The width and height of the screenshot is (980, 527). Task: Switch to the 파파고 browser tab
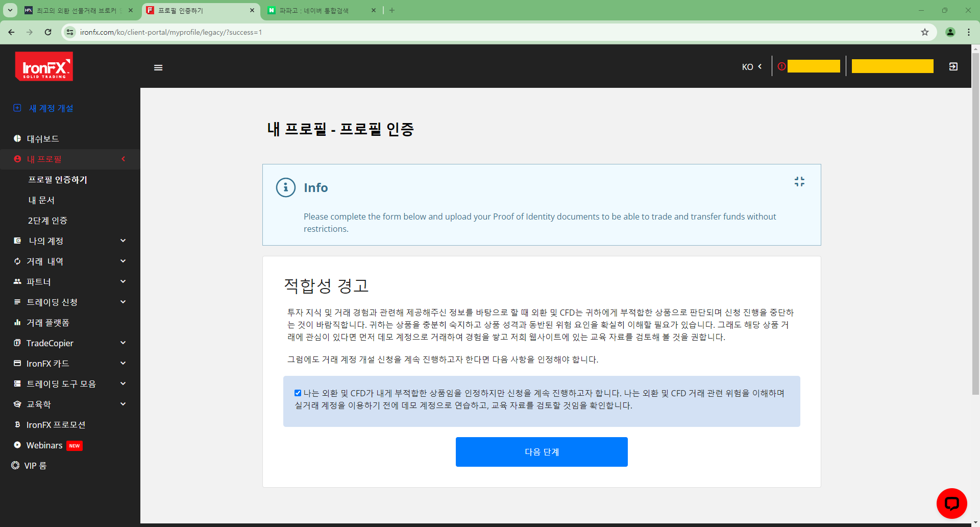(x=313, y=10)
